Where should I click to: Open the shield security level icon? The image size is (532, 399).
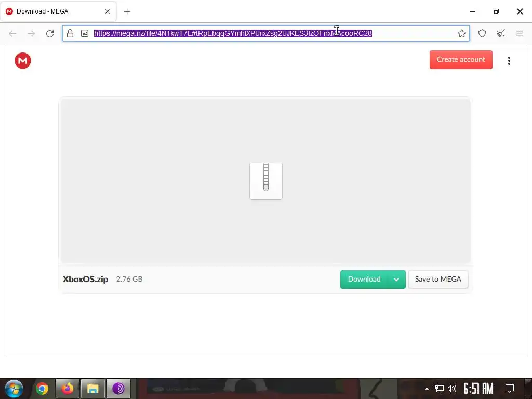click(x=482, y=33)
